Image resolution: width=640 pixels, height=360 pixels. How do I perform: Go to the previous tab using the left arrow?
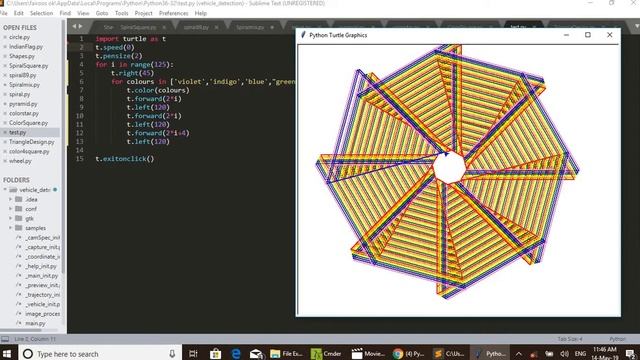click(x=74, y=26)
